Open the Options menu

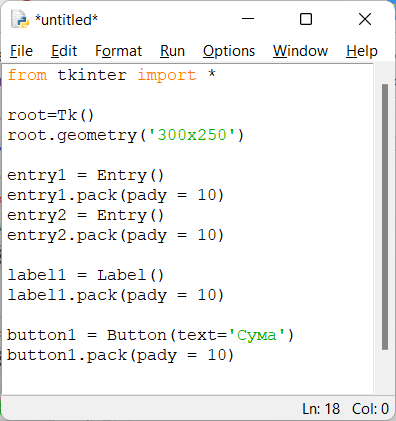pyautogui.click(x=229, y=51)
